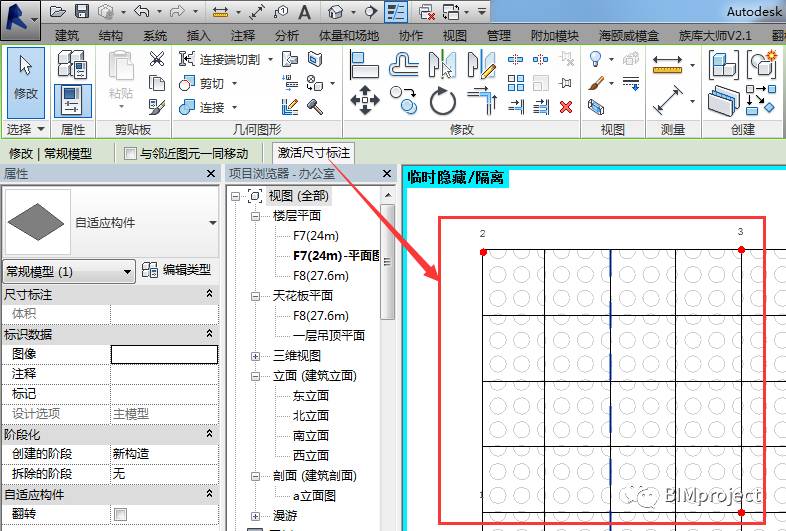Open the type selector dropdown for 自适应构件
Viewport: 786px width, 531px height.
[x=213, y=222]
